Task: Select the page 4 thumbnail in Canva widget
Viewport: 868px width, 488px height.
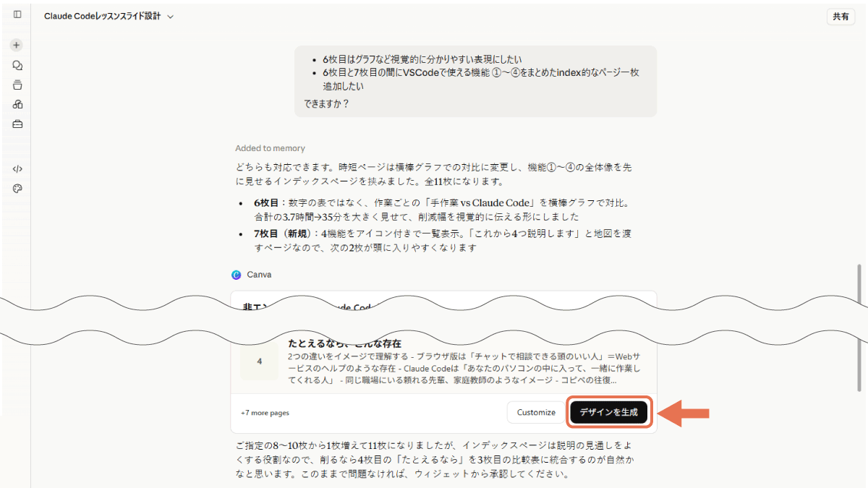Action: pos(259,361)
